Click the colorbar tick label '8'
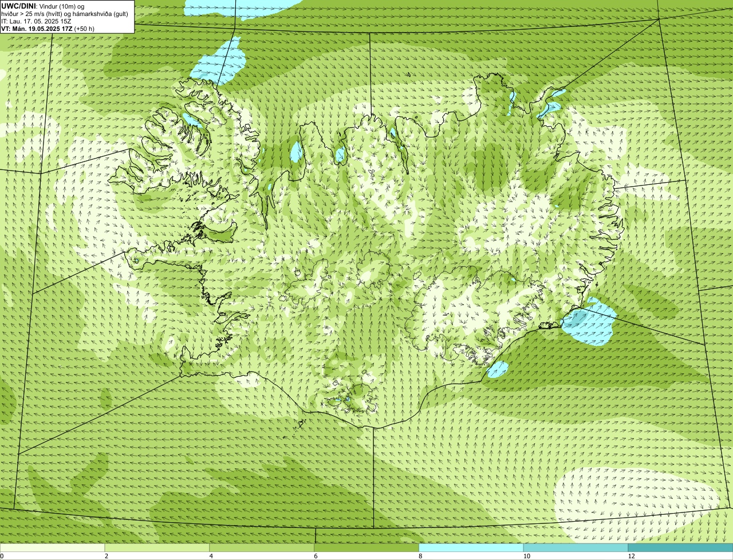Image resolution: width=733 pixels, height=560 pixels. [420, 556]
